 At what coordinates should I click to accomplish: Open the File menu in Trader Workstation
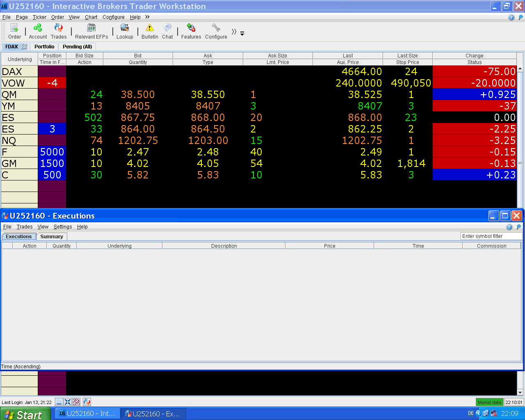7,17
